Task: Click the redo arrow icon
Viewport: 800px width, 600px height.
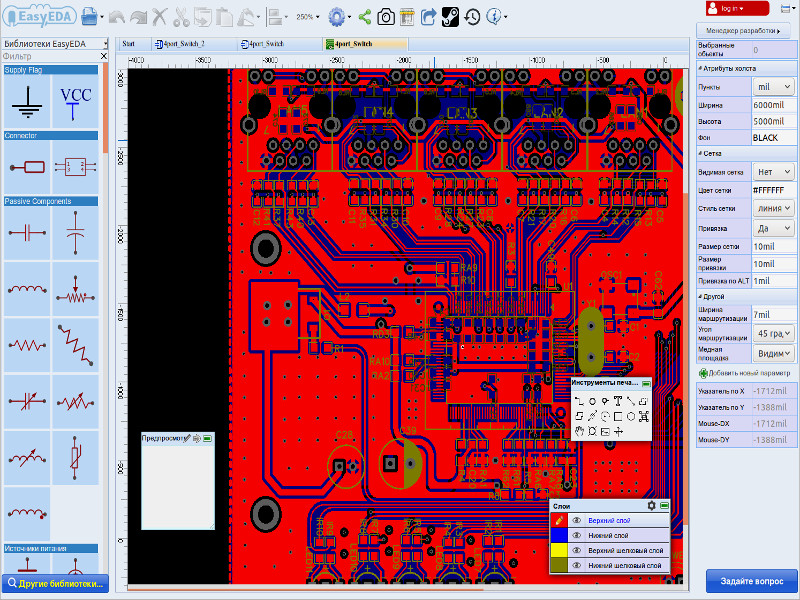Action: [138, 17]
